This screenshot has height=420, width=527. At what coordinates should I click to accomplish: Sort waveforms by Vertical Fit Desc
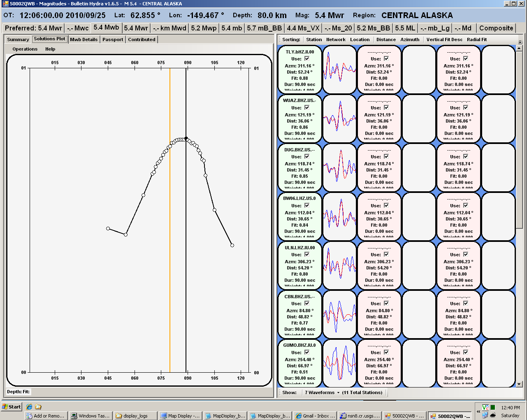point(444,39)
